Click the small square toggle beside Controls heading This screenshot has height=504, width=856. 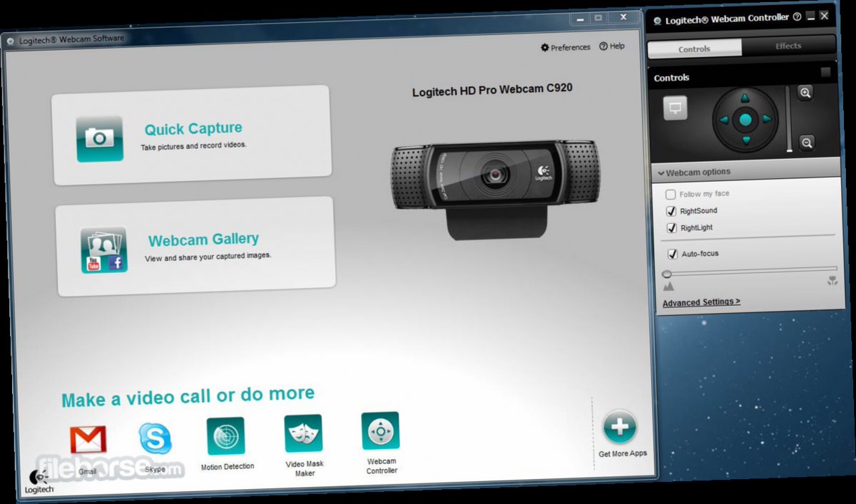(x=825, y=72)
